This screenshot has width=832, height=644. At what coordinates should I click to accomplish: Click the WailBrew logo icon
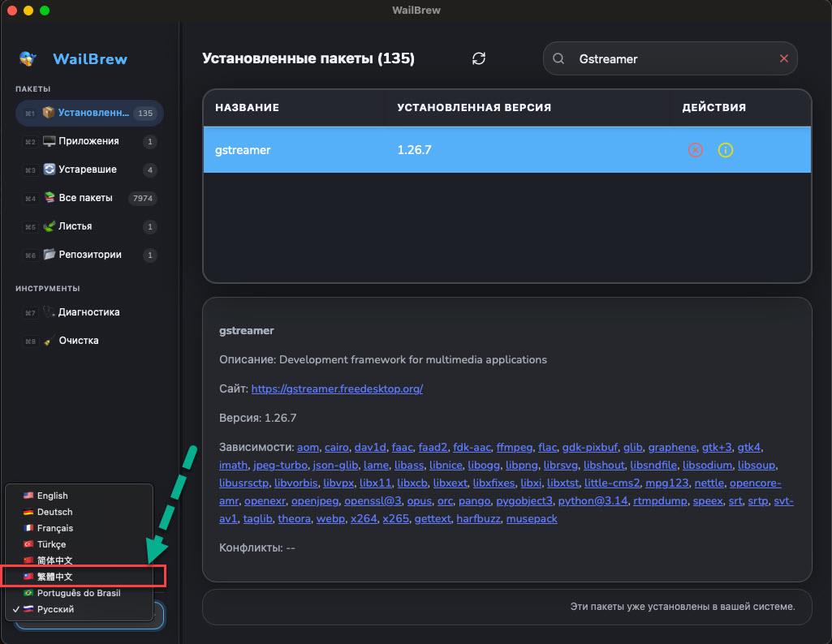pyautogui.click(x=28, y=58)
